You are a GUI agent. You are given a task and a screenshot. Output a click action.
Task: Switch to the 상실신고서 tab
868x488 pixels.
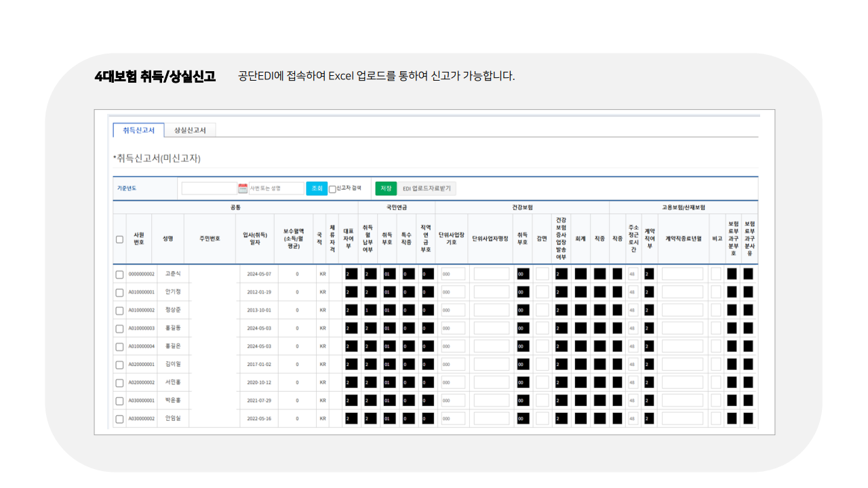click(190, 129)
